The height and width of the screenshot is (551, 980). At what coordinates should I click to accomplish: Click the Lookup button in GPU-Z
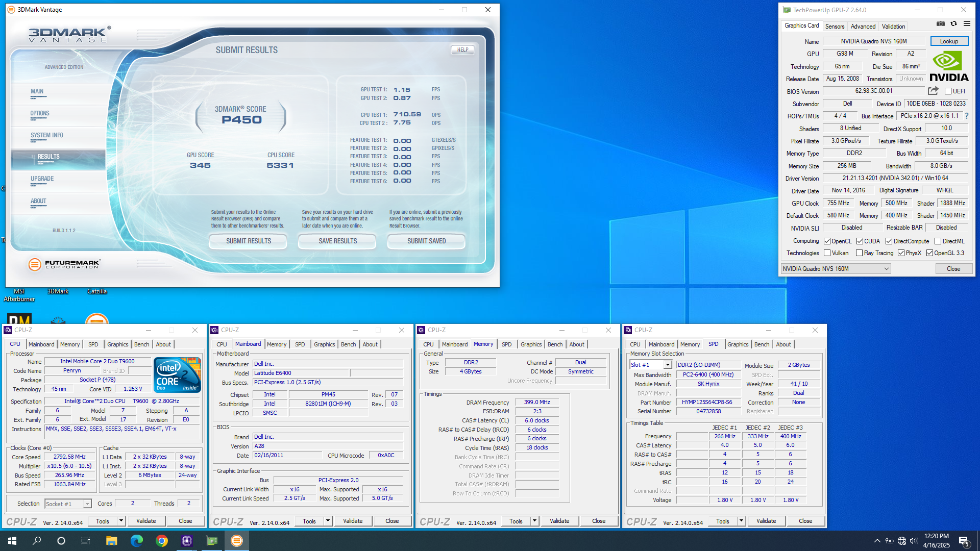point(949,41)
